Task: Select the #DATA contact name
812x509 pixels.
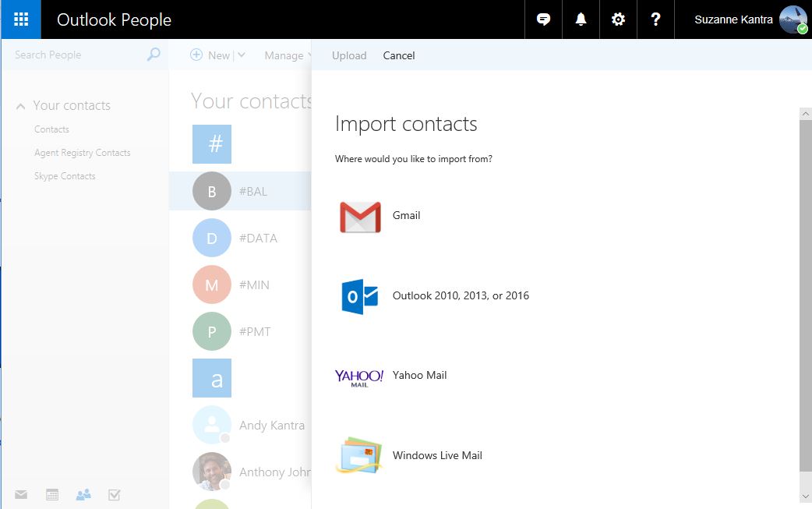Action: 259,239
